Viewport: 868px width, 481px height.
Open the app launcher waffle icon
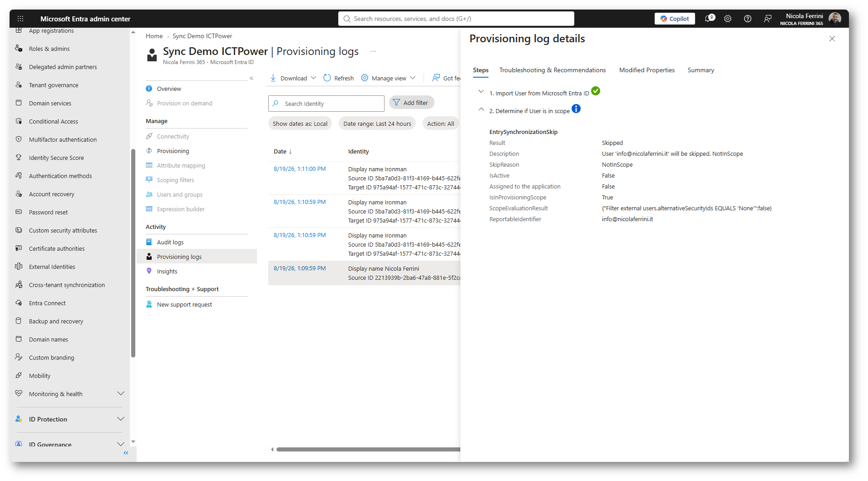20,19
